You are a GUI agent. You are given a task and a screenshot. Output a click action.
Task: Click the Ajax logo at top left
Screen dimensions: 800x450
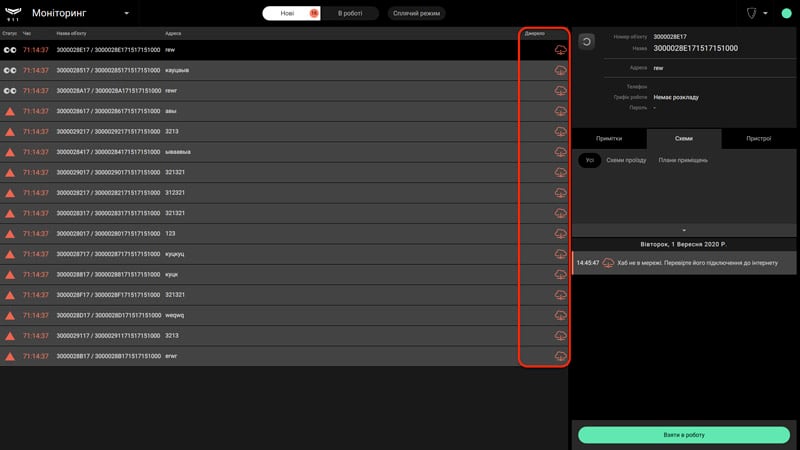[x=13, y=13]
